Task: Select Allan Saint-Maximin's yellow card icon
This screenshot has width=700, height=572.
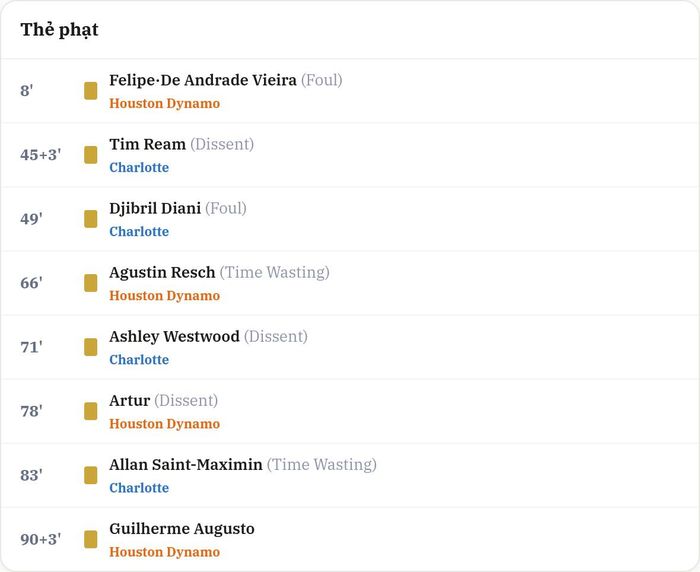Action: 91,475
